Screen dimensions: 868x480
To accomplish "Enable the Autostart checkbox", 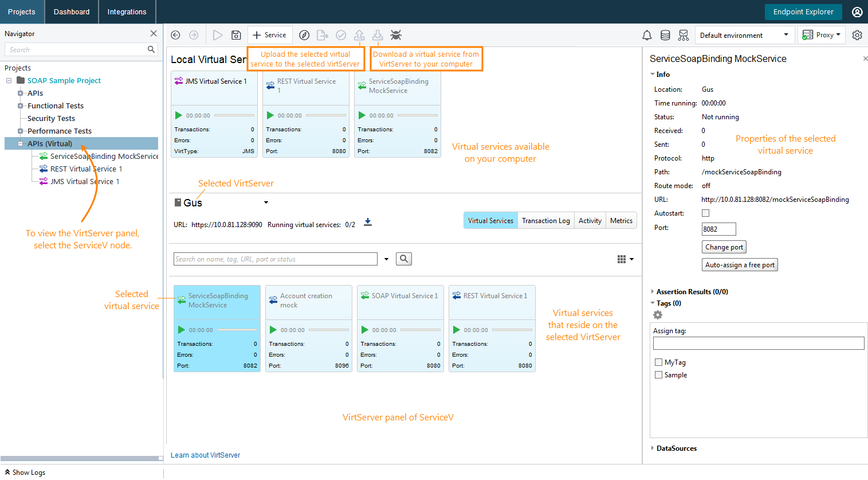I will pyautogui.click(x=705, y=213).
